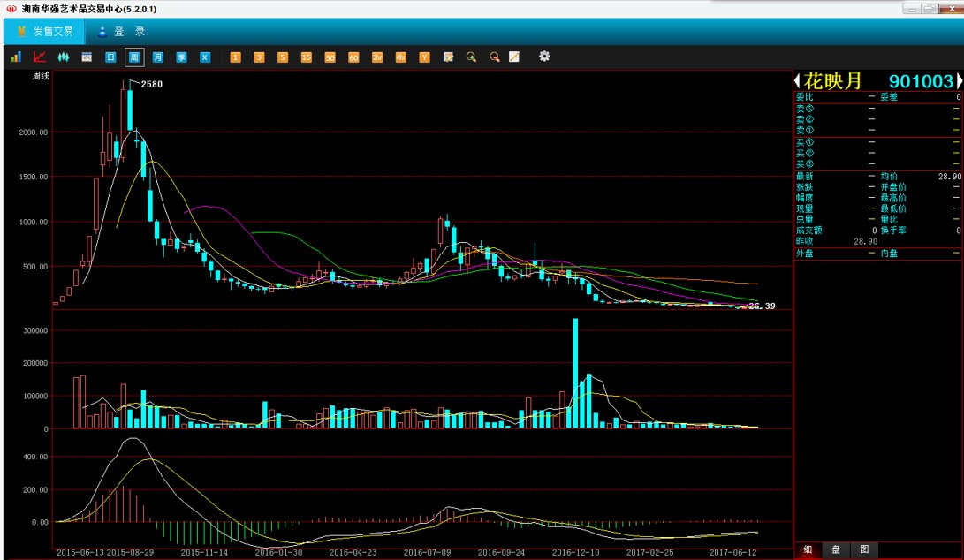Click the 昨收 value 28.90
The height and width of the screenshot is (560, 964).
866,242
